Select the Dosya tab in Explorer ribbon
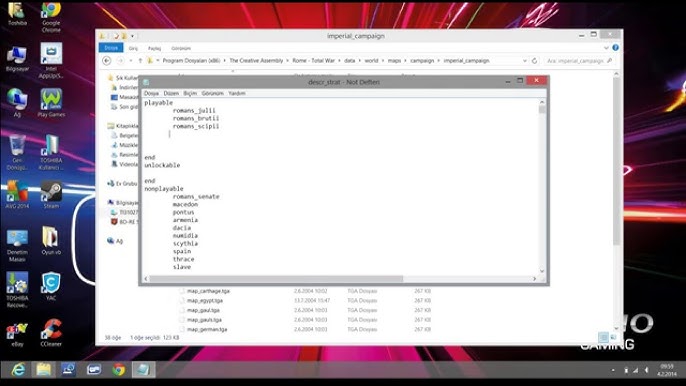This screenshot has height=386, width=686. pyautogui.click(x=111, y=48)
